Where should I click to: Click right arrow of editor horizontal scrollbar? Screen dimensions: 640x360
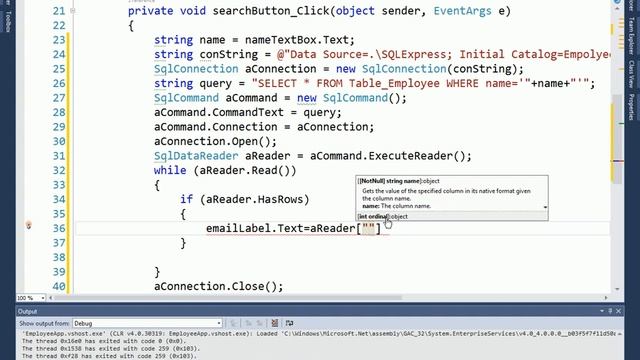[x=606, y=298]
